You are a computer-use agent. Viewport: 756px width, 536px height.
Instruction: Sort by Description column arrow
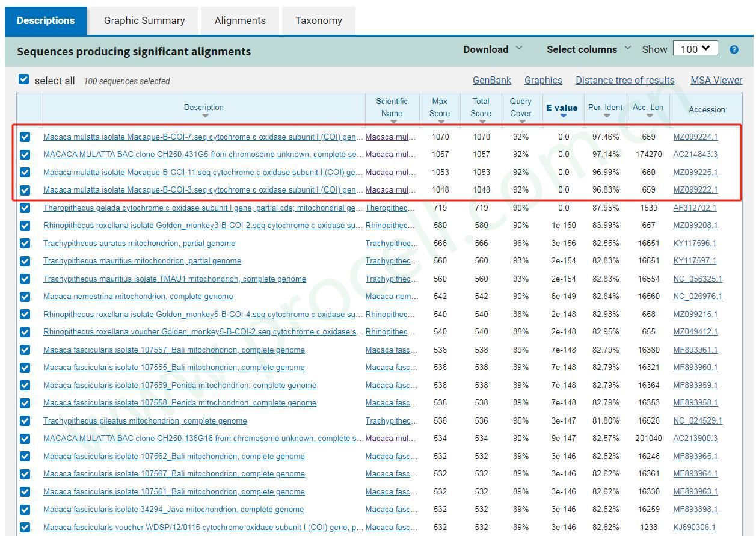tap(204, 116)
